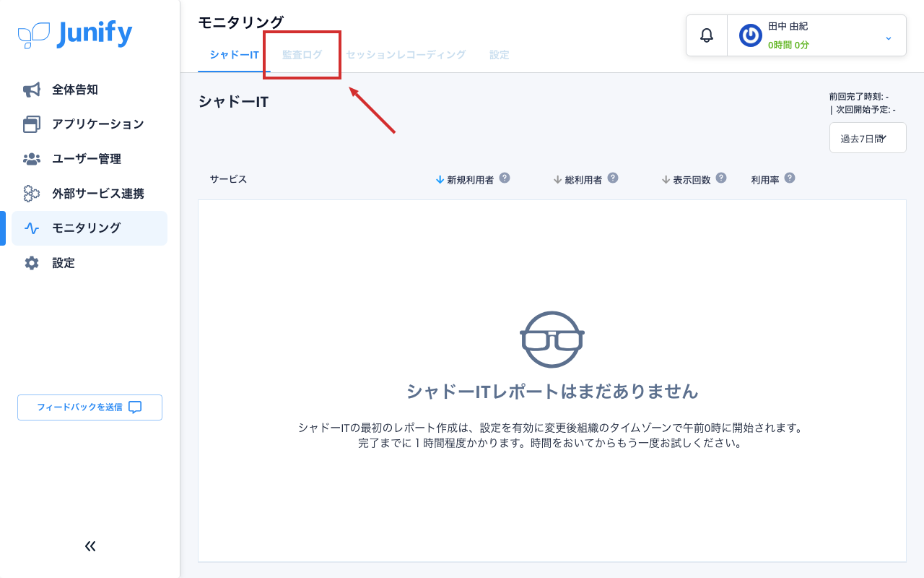The image size is (924, 578).
Task: Sort by 新規利用者 column arrow
Action: tap(440, 179)
